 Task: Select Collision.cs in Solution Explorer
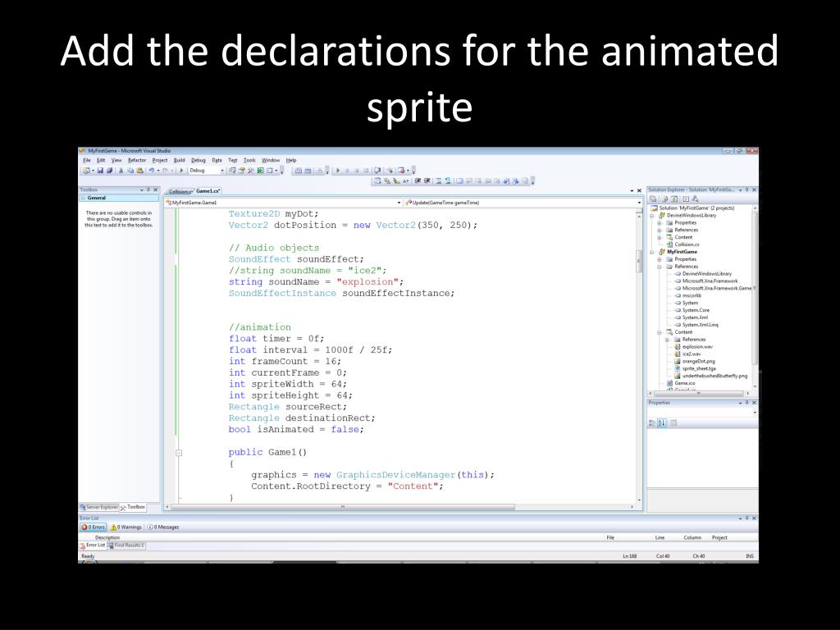687,244
